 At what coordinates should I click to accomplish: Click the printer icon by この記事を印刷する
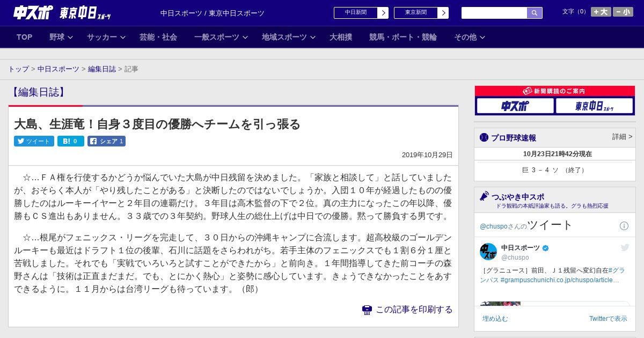(x=367, y=310)
